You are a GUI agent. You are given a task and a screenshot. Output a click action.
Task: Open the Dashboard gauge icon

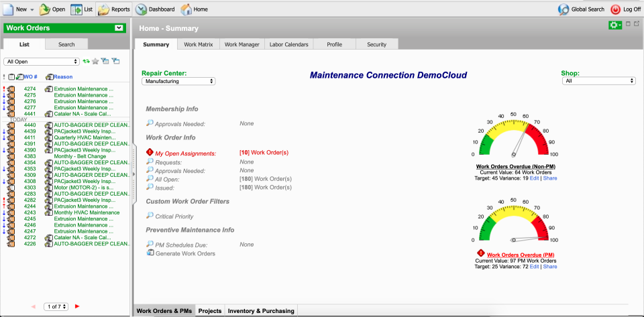point(141,9)
